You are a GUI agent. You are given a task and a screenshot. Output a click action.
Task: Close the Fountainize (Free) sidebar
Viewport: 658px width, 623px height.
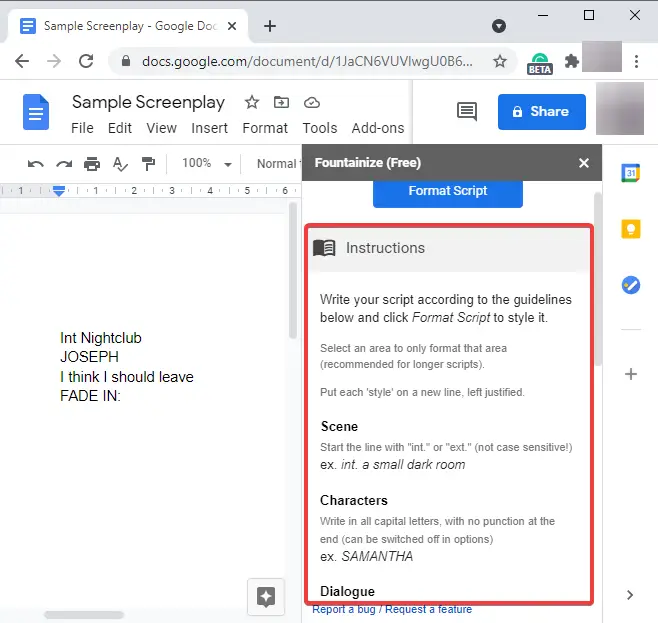[584, 163]
